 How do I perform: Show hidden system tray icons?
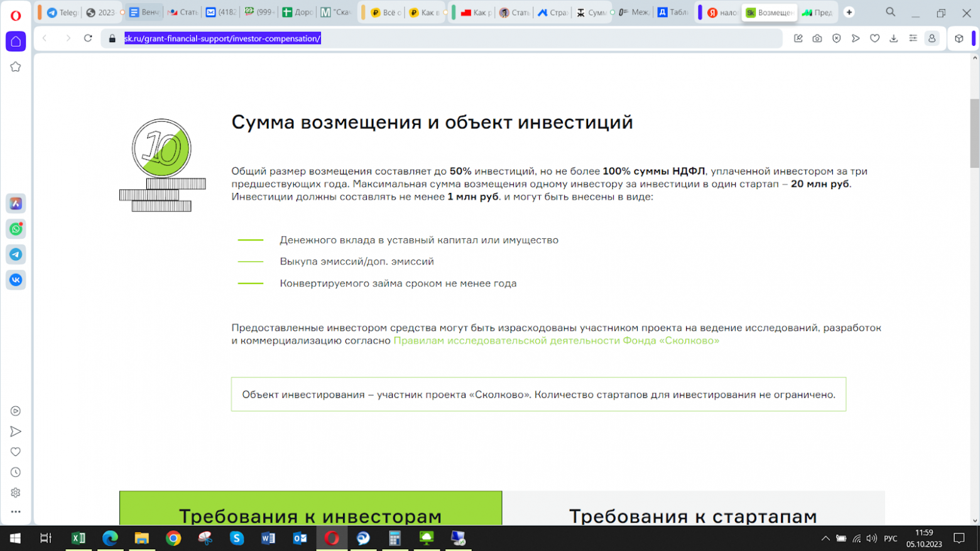[x=825, y=538]
